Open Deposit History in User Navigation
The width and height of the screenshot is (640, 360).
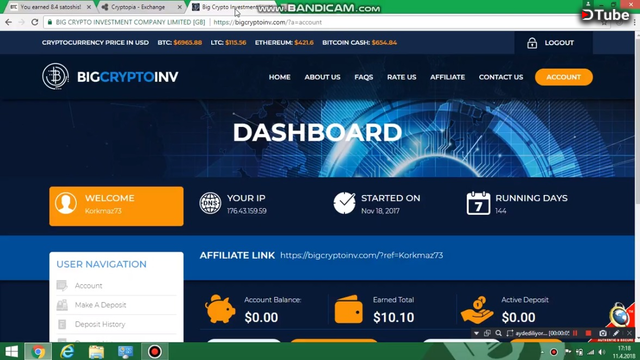[100, 324]
